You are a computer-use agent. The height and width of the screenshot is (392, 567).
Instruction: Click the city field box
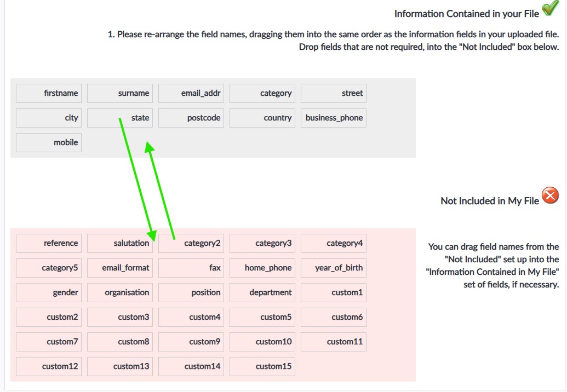pyautogui.click(x=49, y=118)
